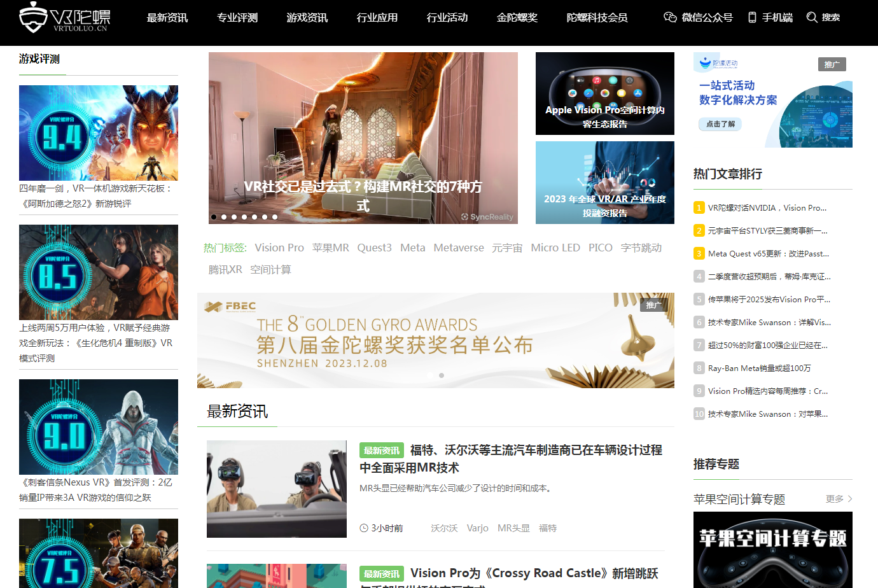This screenshot has height=588, width=878.
Task: Open the 8.5 rated game review thumbnail
Action: click(x=99, y=272)
